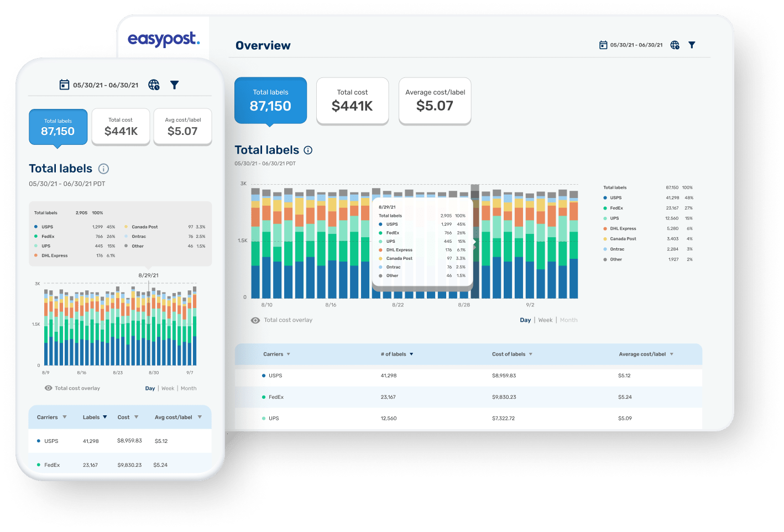Toggle desktop Total cost overlay eye

point(255,320)
